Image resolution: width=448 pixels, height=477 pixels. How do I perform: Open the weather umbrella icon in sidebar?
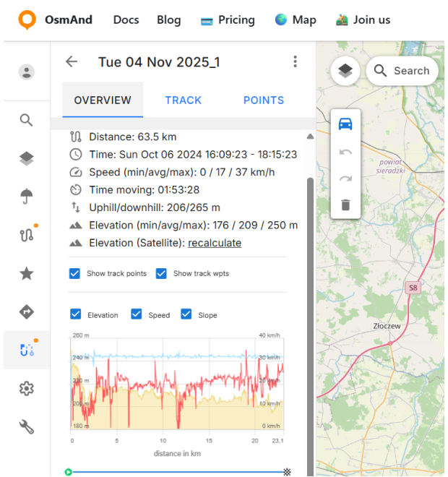pos(27,197)
